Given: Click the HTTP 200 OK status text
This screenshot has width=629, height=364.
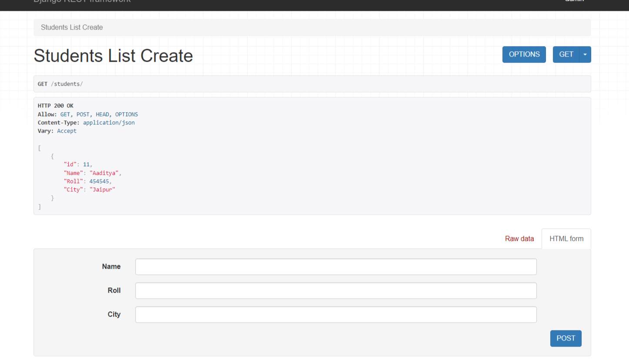Looking at the screenshot, I should pos(56,106).
